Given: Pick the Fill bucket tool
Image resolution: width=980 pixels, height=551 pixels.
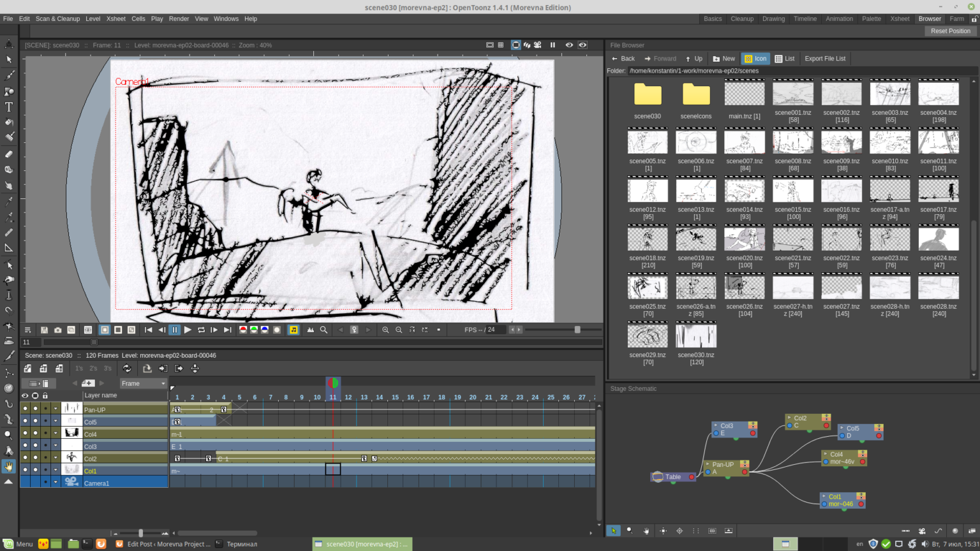Looking at the screenshot, I should 9,122.
